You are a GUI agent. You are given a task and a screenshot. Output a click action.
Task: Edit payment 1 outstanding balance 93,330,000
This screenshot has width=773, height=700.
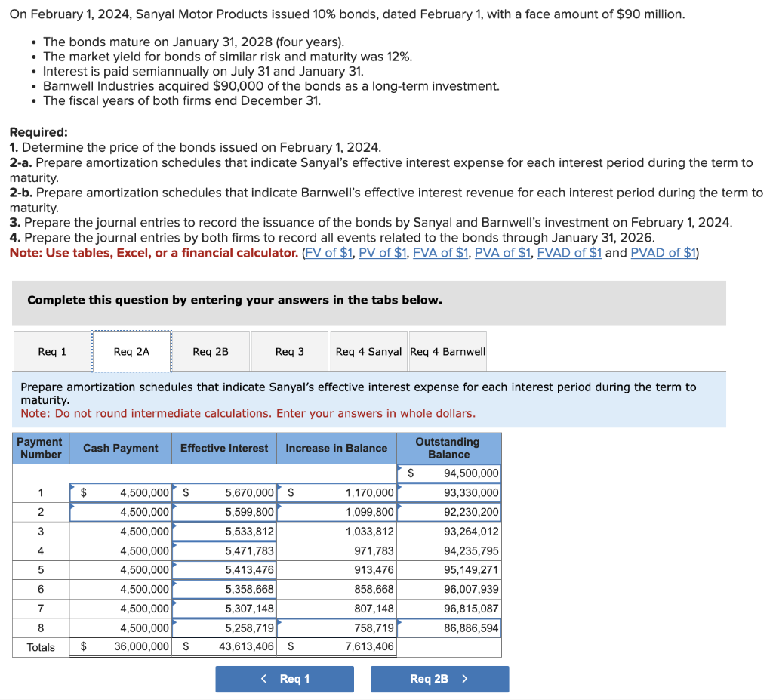tap(449, 492)
